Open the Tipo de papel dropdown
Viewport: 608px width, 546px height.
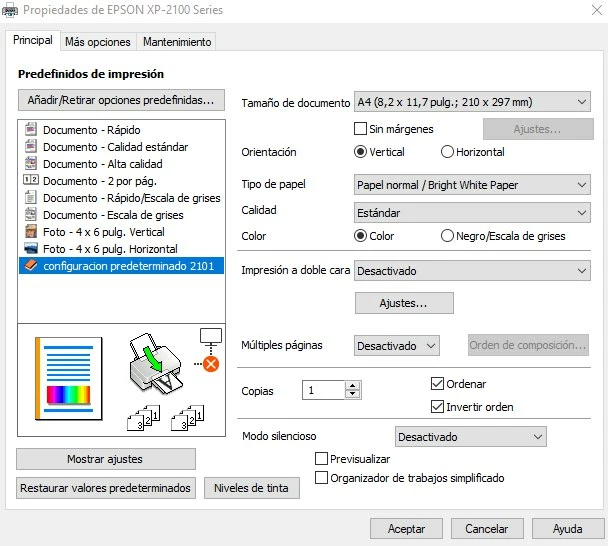point(472,185)
